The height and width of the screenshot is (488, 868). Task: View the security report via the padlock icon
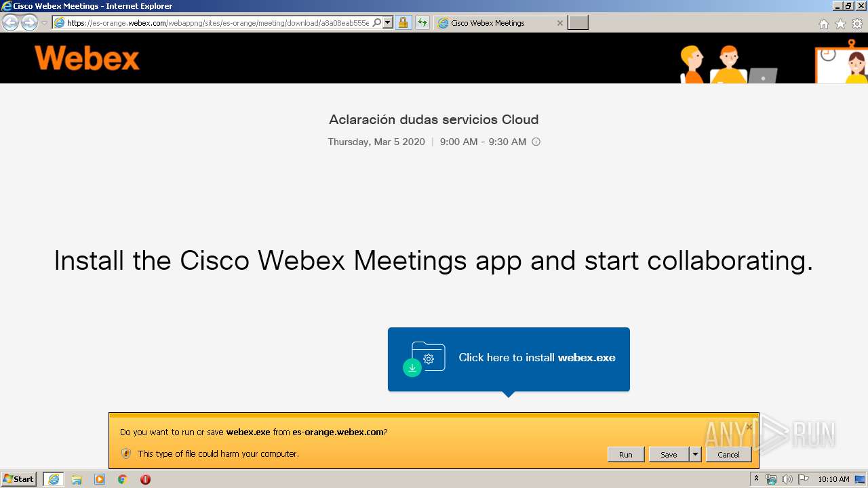click(403, 23)
